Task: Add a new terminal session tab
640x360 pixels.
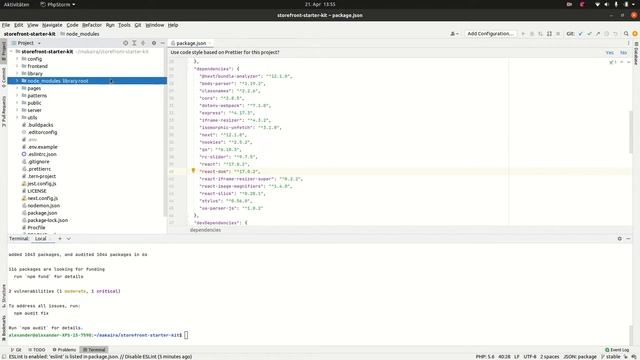Action: 60,239
